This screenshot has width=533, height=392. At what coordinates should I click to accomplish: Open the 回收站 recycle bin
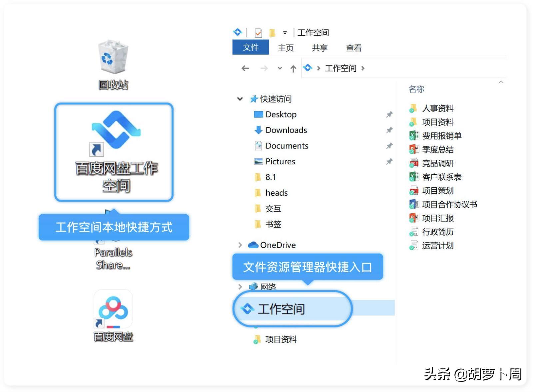click(x=113, y=60)
